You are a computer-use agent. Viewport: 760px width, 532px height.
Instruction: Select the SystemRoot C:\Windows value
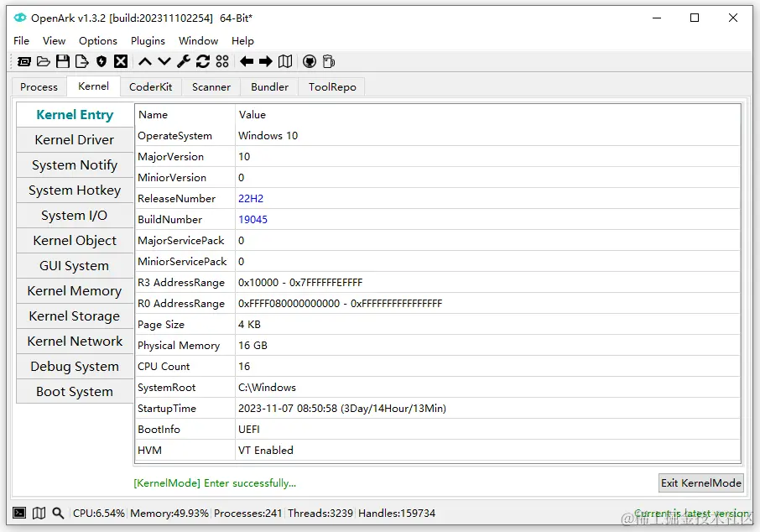(x=267, y=388)
